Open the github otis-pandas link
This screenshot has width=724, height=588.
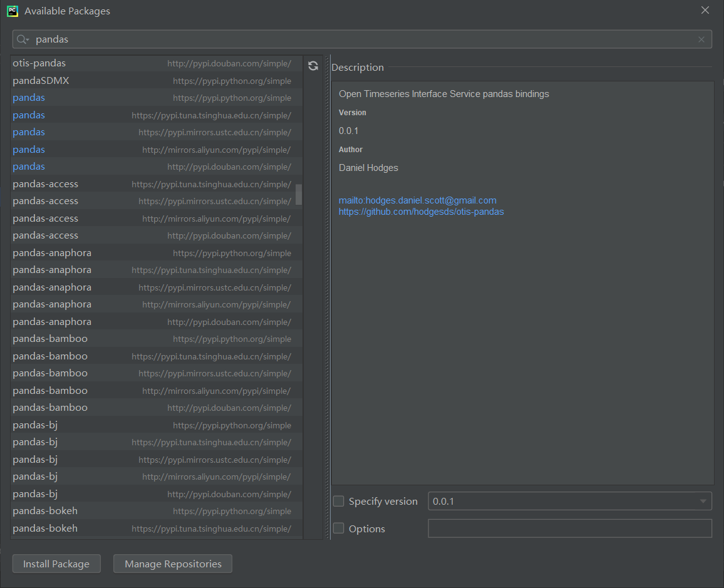coord(421,212)
